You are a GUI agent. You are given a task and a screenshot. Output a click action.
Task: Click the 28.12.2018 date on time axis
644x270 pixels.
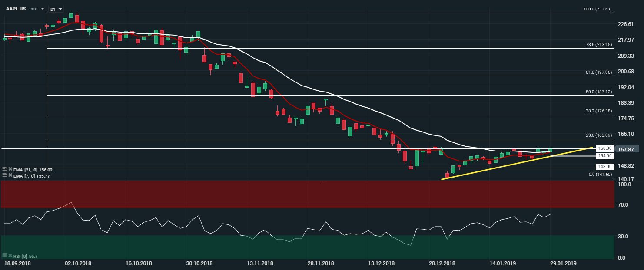pyautogui.click(x=442, y=263)
